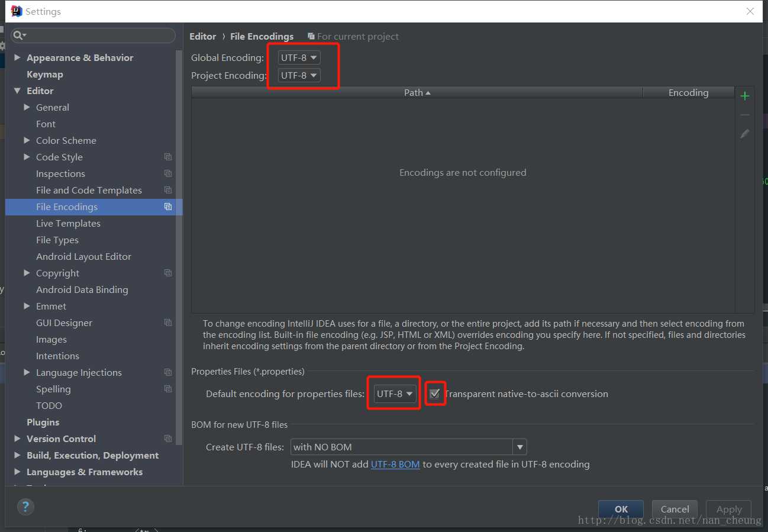768x532 pixels.
Task: Click Editor in the breadcrumb
Action: coord(202,36)
